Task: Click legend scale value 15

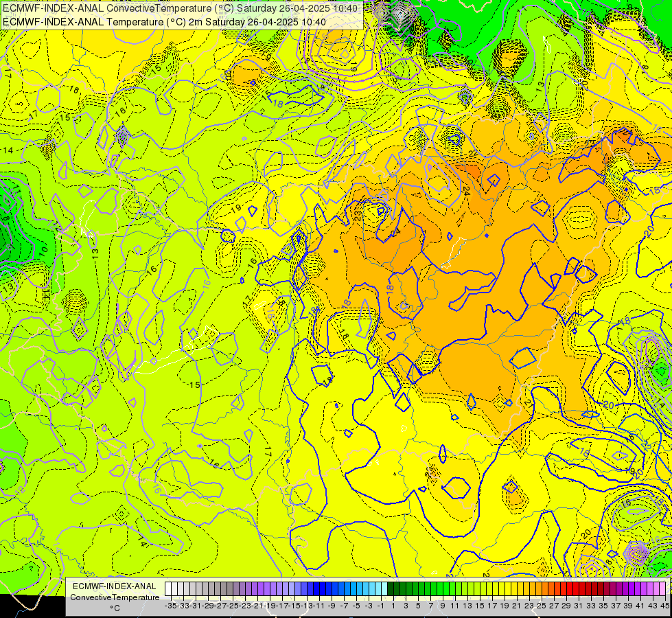Action: coord(480,606)
